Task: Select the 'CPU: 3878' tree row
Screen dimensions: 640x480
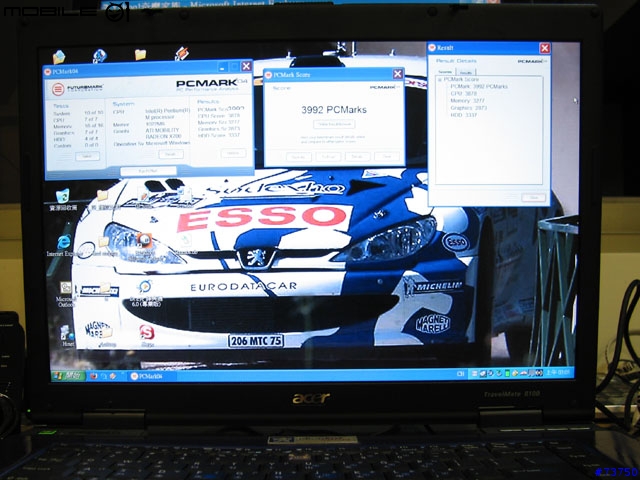Action: (463, 93)
